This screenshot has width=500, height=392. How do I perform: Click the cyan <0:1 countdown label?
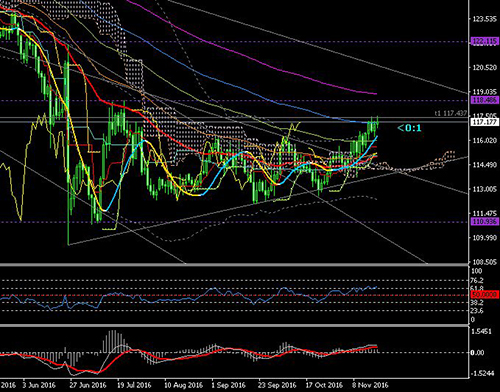click(409, 128)
